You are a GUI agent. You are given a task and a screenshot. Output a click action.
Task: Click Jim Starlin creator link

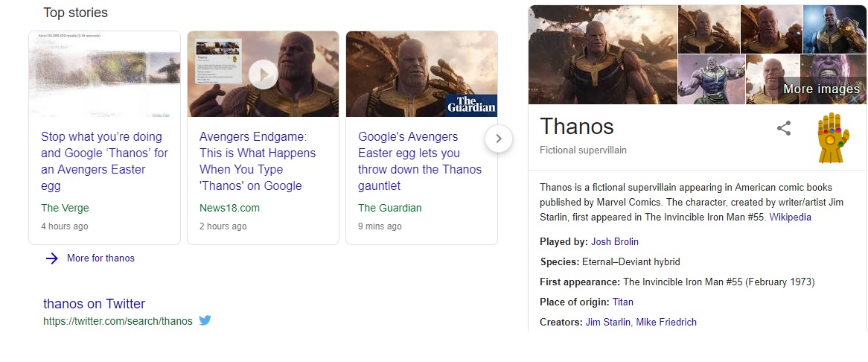point(607,323)
